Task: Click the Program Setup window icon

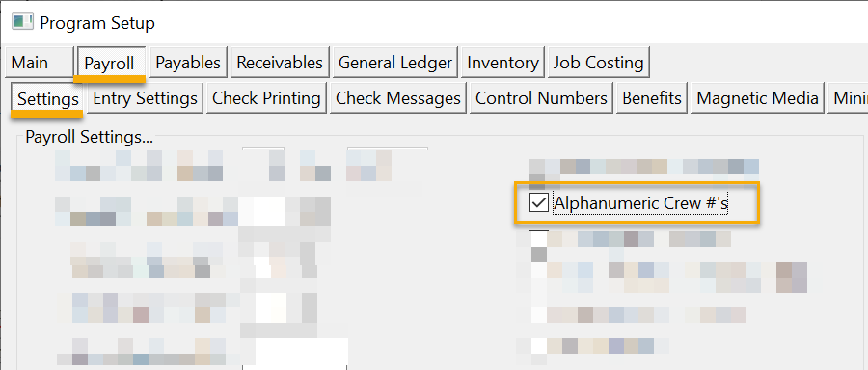Action: point(23,22)
